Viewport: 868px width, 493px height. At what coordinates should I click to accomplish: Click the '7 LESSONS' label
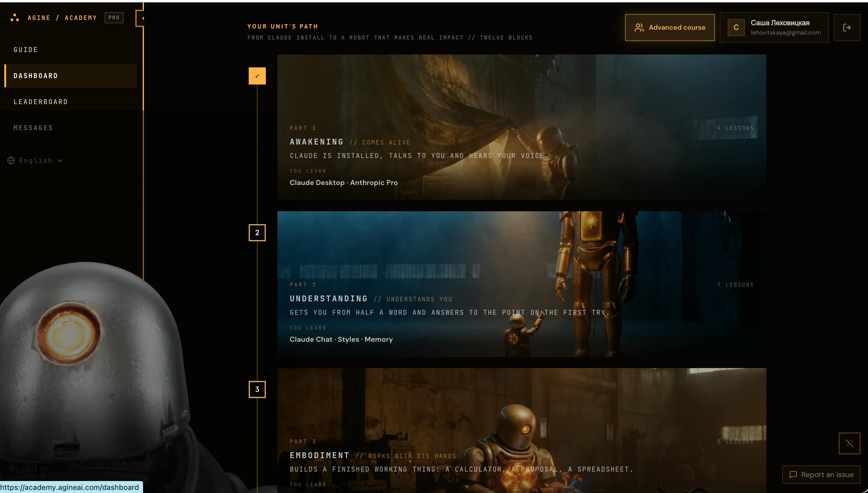(x=735, y=285)
